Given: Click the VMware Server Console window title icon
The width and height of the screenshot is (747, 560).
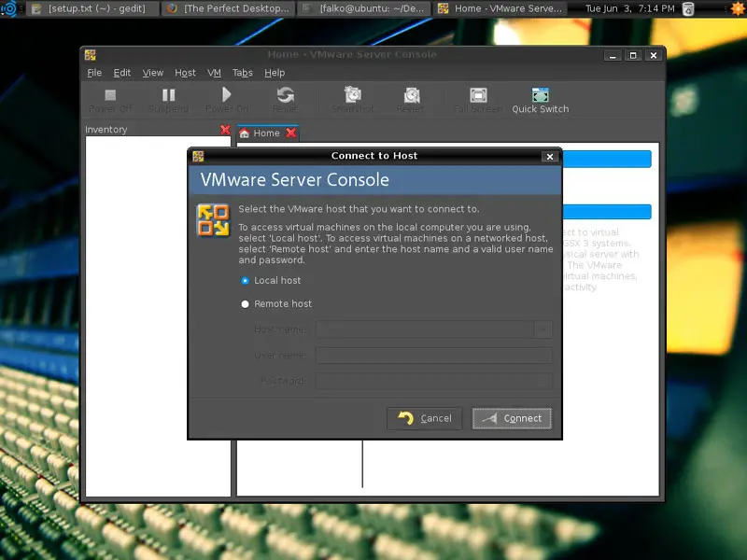Looking at the screenshot, I should [90, 55].
